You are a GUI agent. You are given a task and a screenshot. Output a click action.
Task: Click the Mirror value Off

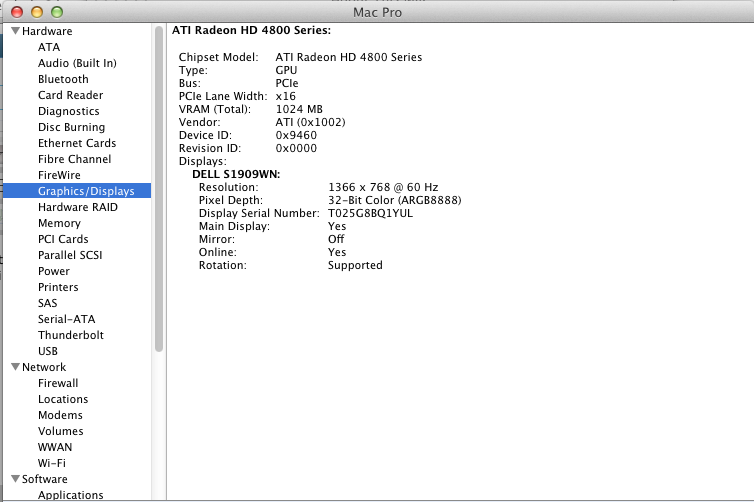[x=336, y=239]
